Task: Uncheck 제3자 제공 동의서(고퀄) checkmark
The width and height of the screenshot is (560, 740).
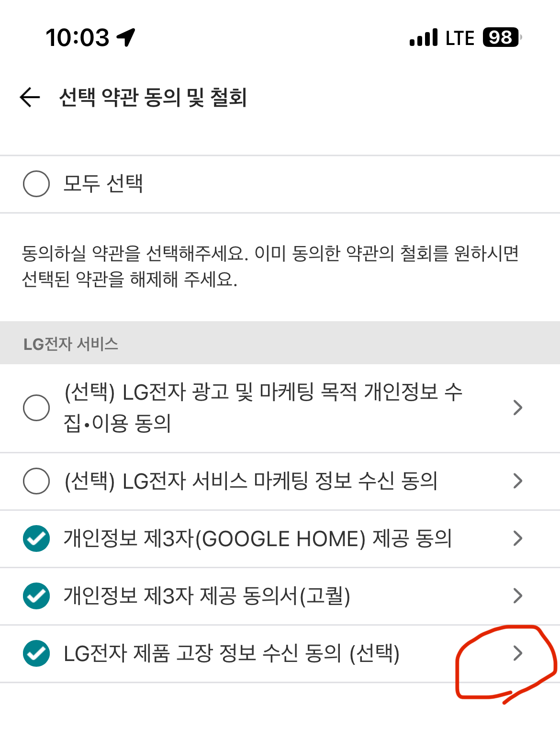Action: pos(36,596)
